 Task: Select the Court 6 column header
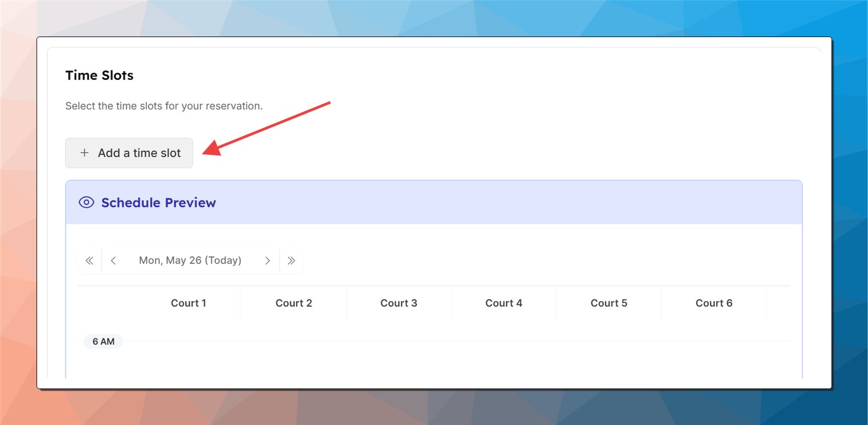click(x=714, y=303)
